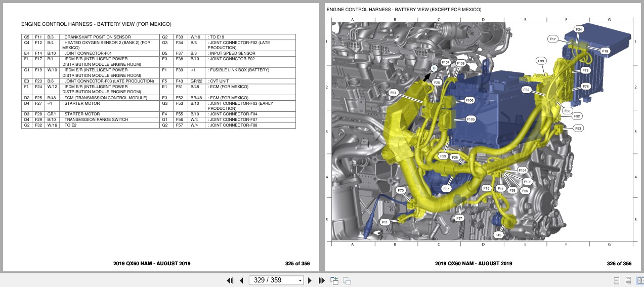Open the page number dropdown arrow
This screenshot has width=644, height=287.
click(300, 280)
